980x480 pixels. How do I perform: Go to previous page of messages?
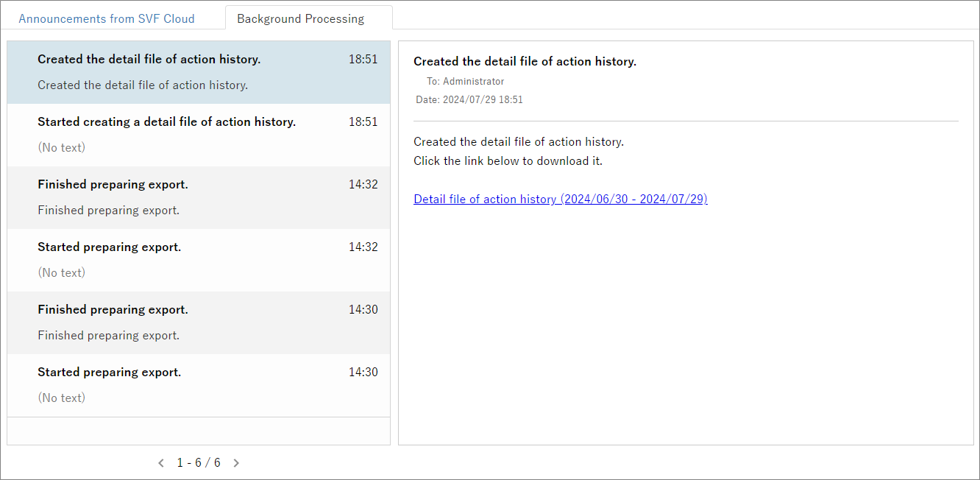click(x=161, y=463)
